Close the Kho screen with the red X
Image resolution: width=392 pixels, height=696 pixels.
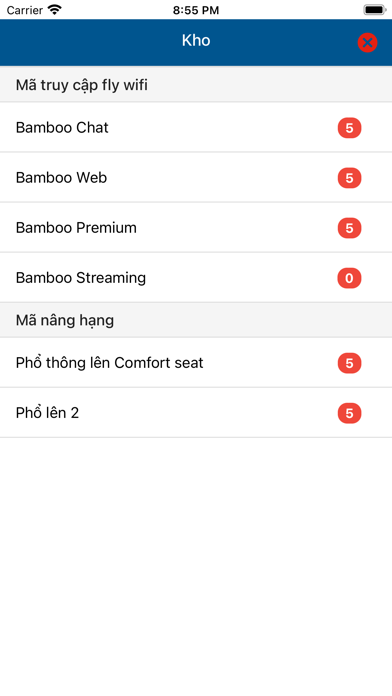click(367, 43)
